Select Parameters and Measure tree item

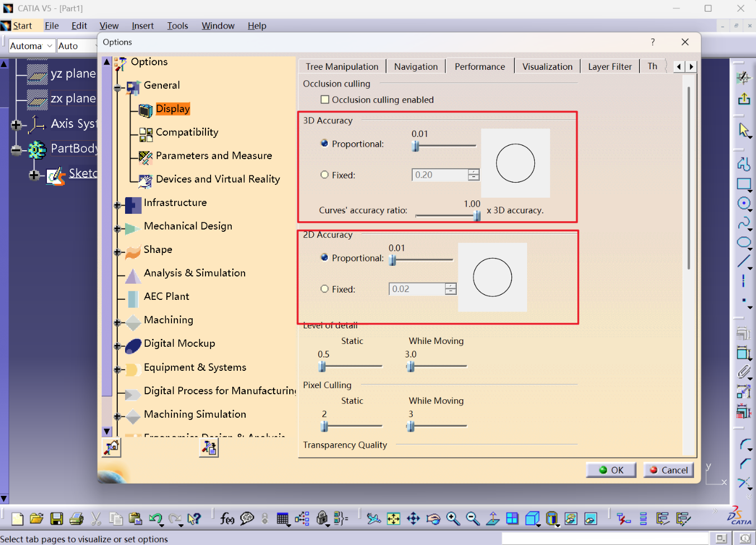click(214, 156)
